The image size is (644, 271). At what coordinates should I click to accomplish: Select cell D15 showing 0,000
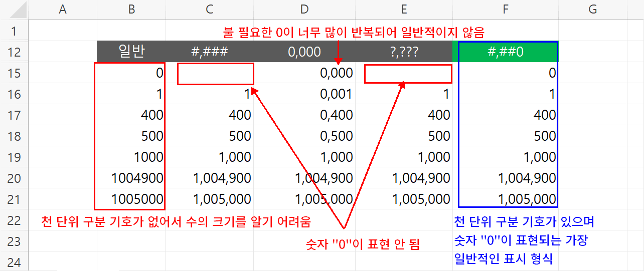304,73
